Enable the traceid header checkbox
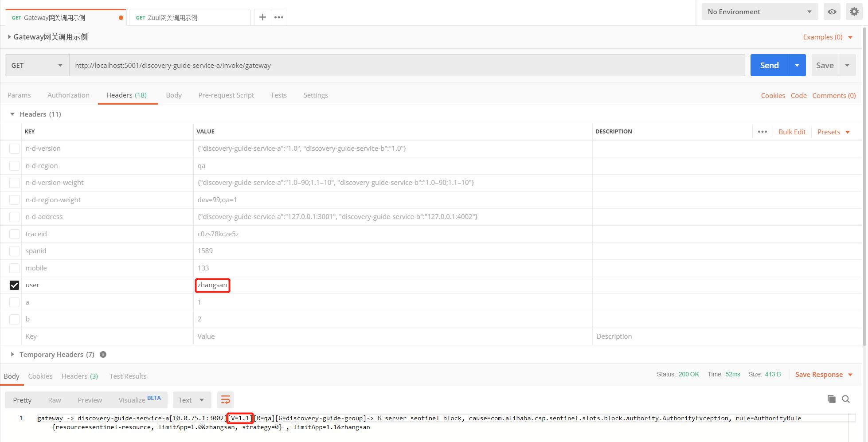The height and width of the screenshot is (442, 868). (x=14, y=234)
